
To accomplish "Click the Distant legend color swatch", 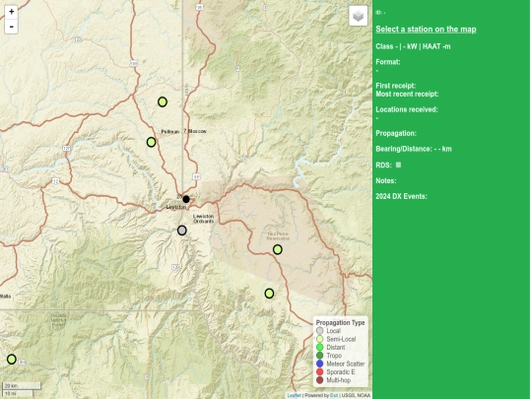I will point(319,347).
